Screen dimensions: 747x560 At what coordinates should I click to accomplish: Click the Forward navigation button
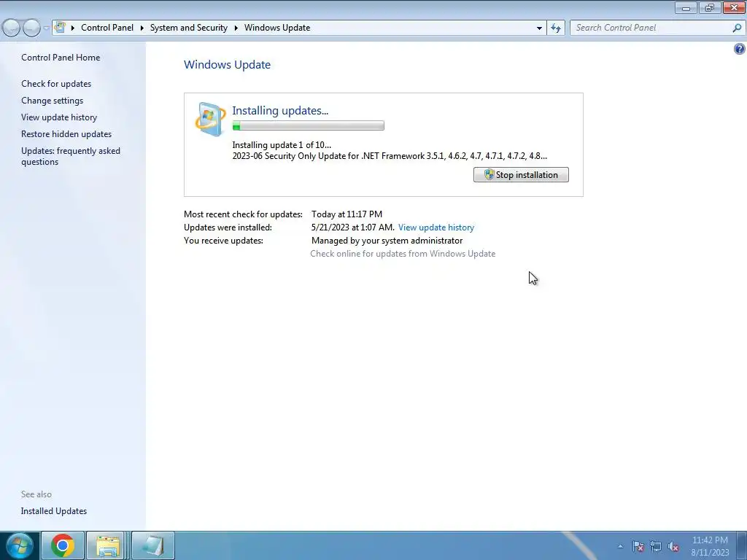tap(32, 28)
